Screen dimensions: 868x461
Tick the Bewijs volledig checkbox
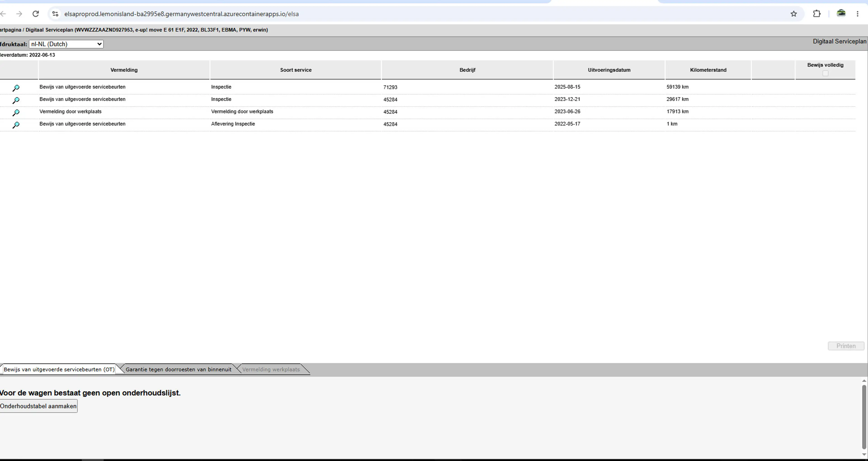click(825, 73)
